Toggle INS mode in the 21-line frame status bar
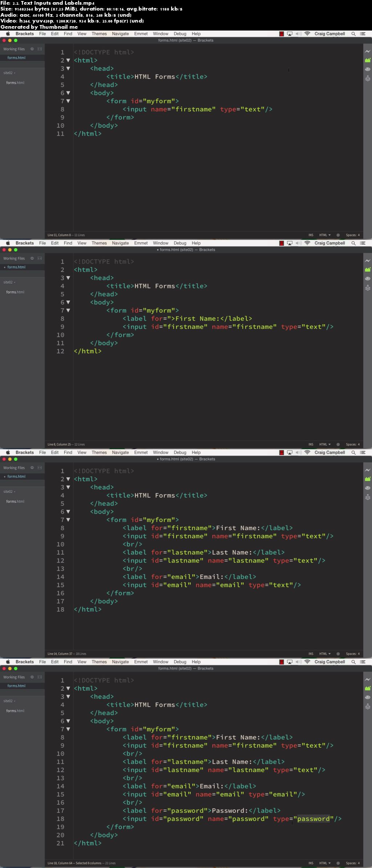The height and width of the screenshot is (868, 372). coord(311,863)
